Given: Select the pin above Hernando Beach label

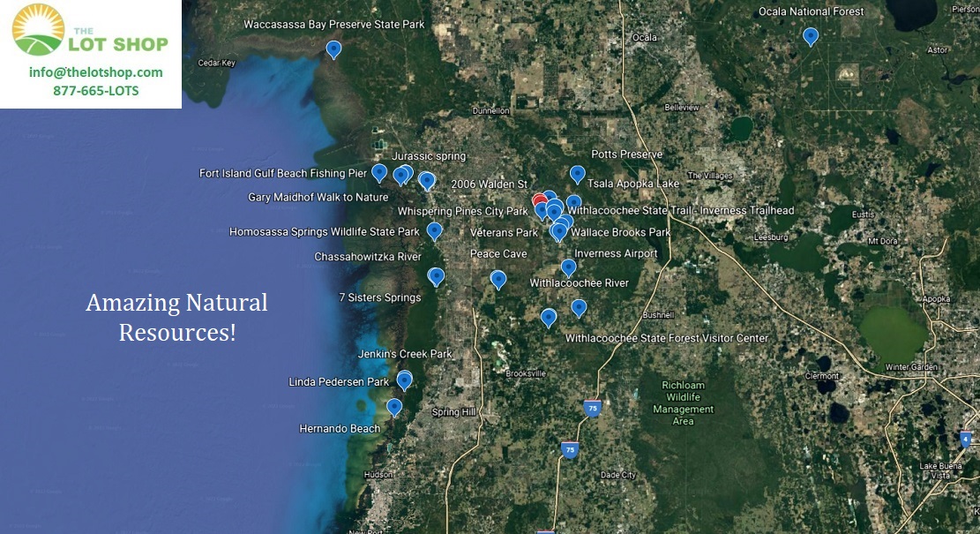Looking at the screenshot, I should coord(394,407).
